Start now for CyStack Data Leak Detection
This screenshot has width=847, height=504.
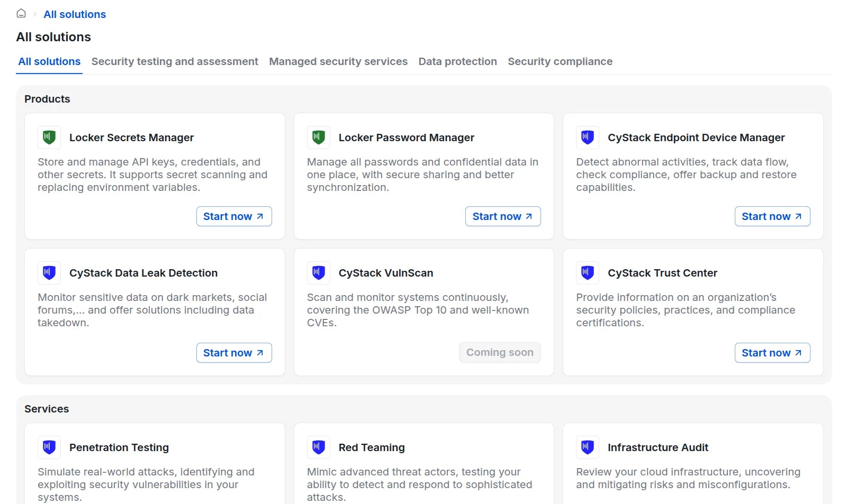tap(234, 353)
